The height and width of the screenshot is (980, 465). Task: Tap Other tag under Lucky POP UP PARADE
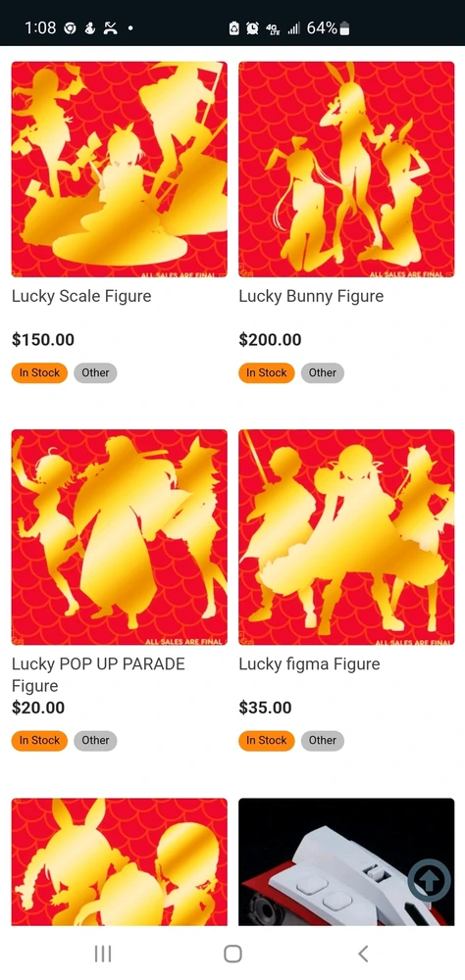[95, 740]
